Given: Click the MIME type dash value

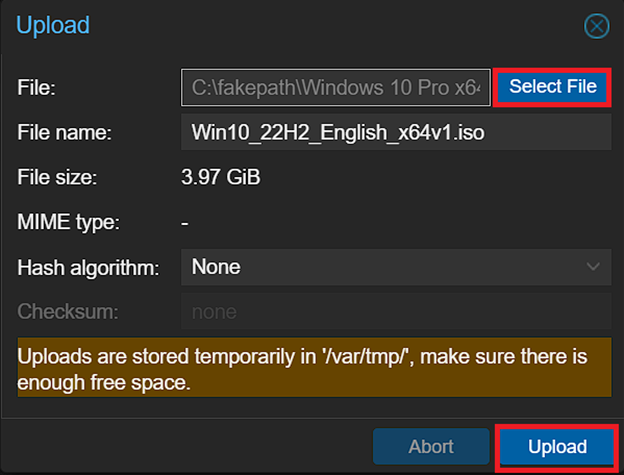Looking at the screenshot, I should point(186,222).
